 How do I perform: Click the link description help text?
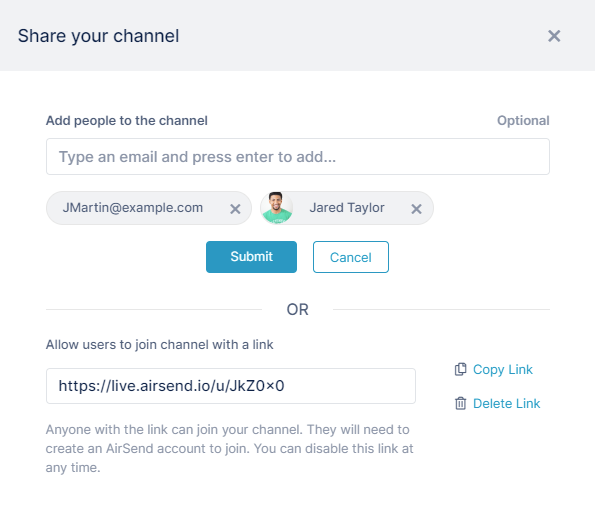tap(229, 449)
